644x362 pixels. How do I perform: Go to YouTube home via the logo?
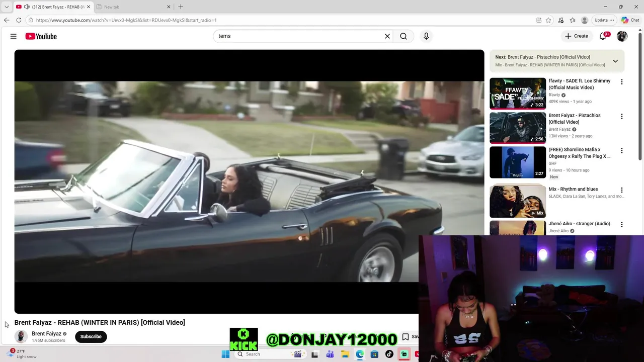41,36
